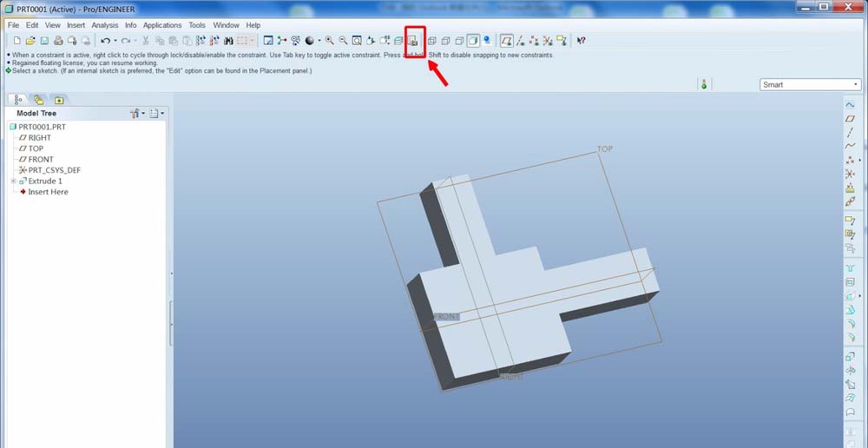Expand the Extrude 1 feature in the Model Tree
The height and width of the screenshot is (448, 868).
pyautogui.click(x=13, y=181)
